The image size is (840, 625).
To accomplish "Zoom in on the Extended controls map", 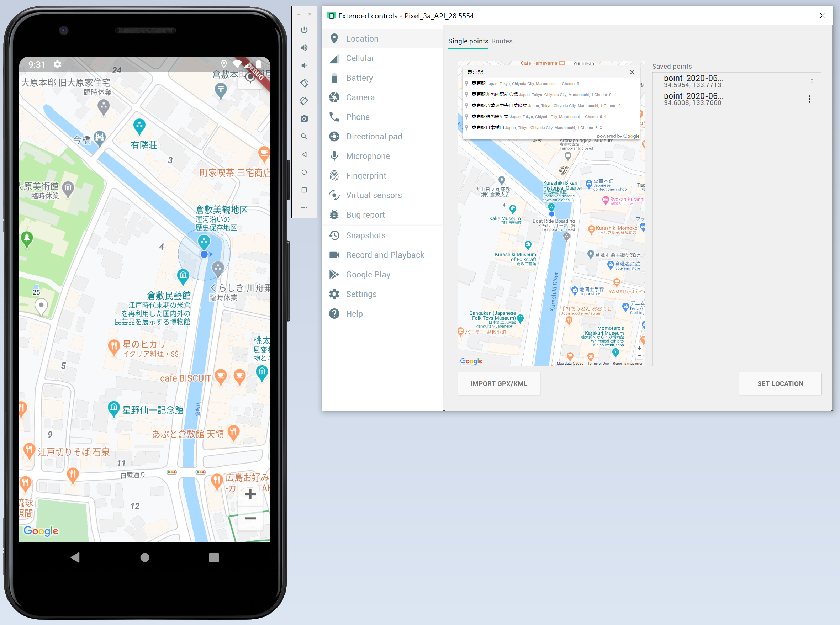I will pyautogui.click(x=639, y=349).
